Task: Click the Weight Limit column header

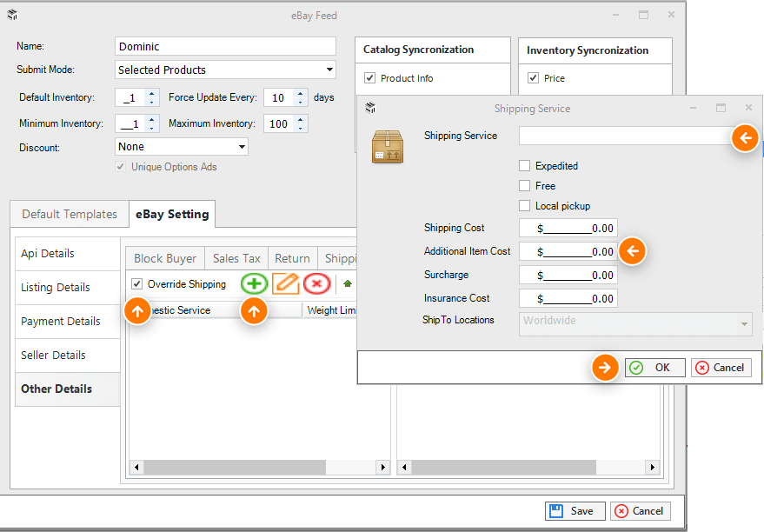Action: point(330,310)
